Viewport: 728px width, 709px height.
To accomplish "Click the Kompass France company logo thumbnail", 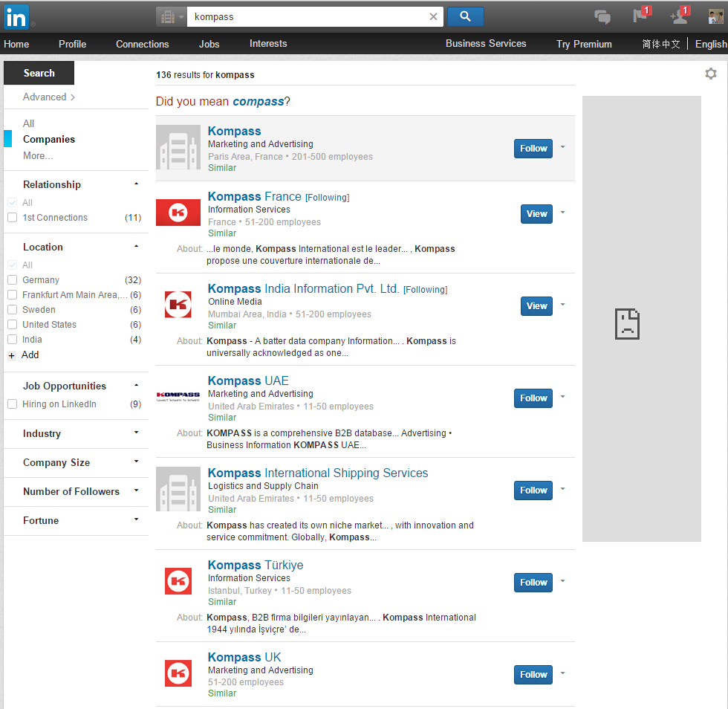I will [178, 213].
